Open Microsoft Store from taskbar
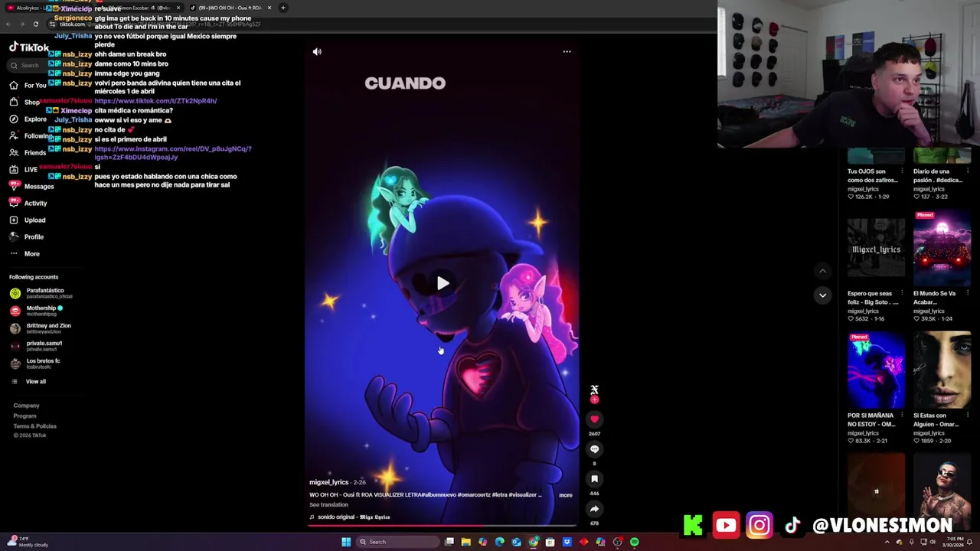980x551 pixels. [x=550, y=542]
